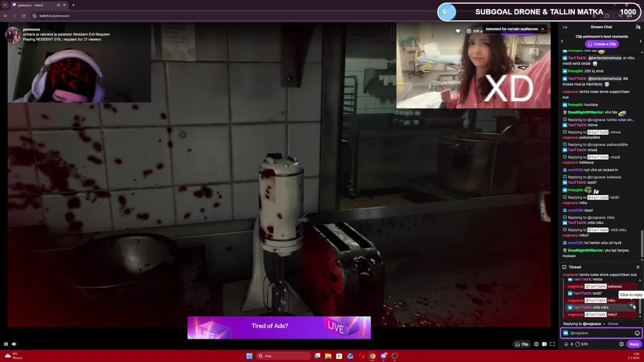Image resolution: width=644 pixels, height=362 pixels.
Task: Enter fullscreen on the video player
Action: coord(552,344)
